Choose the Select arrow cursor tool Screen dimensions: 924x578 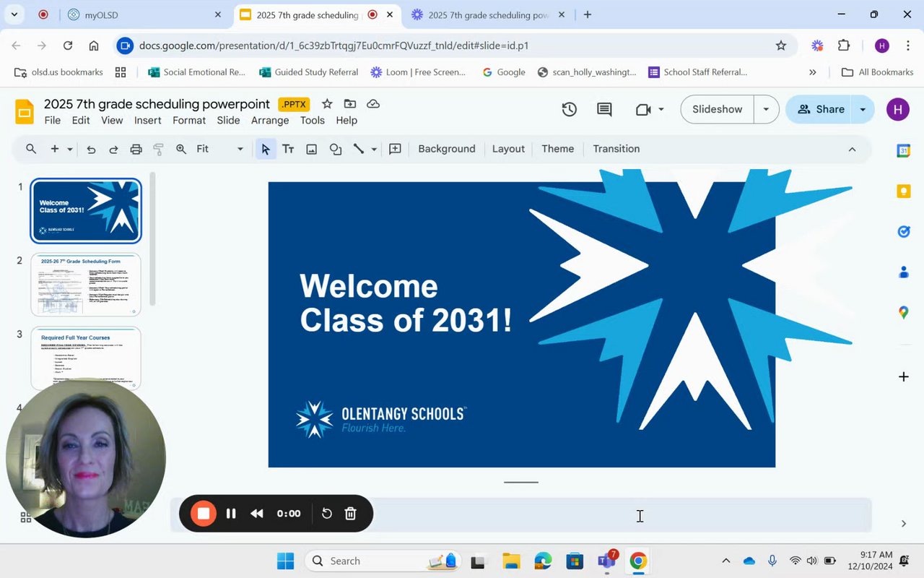coord(266,149)
